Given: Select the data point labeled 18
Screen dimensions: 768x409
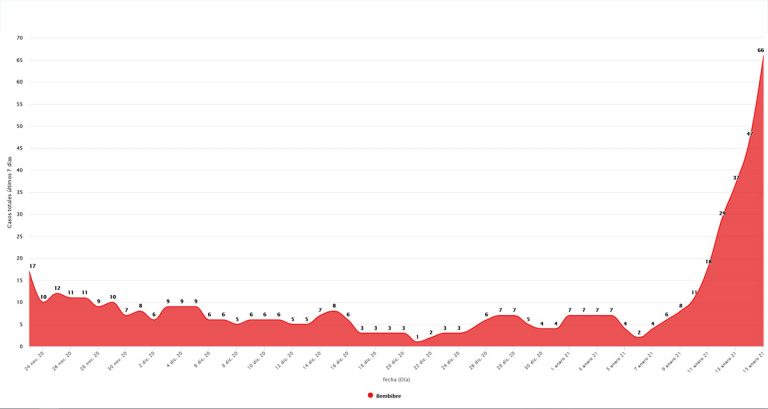Looking at the screenshot, I should click(x=708, y=262).
